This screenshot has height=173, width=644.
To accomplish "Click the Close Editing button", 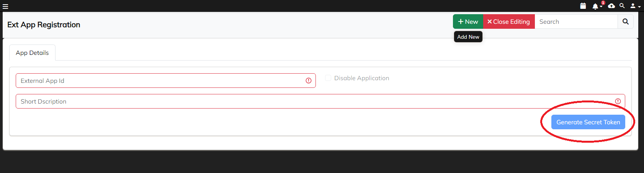I will (509, 22).
